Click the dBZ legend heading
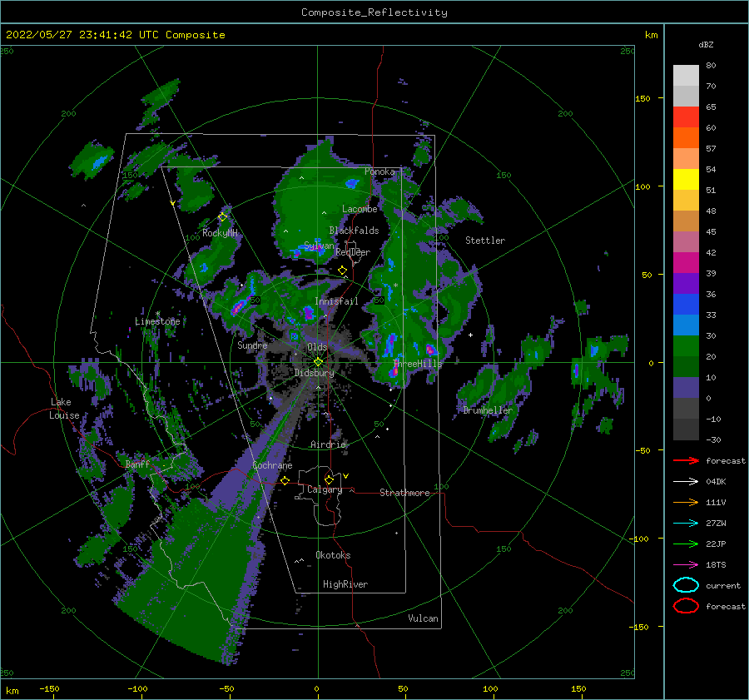749x700 pixels. (706, 45)
